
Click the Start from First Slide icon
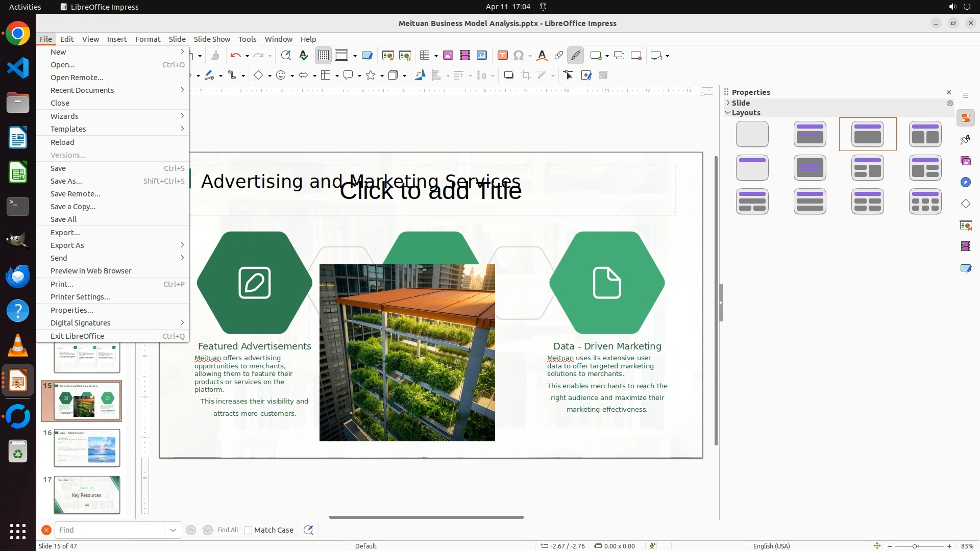click(388, 56)
